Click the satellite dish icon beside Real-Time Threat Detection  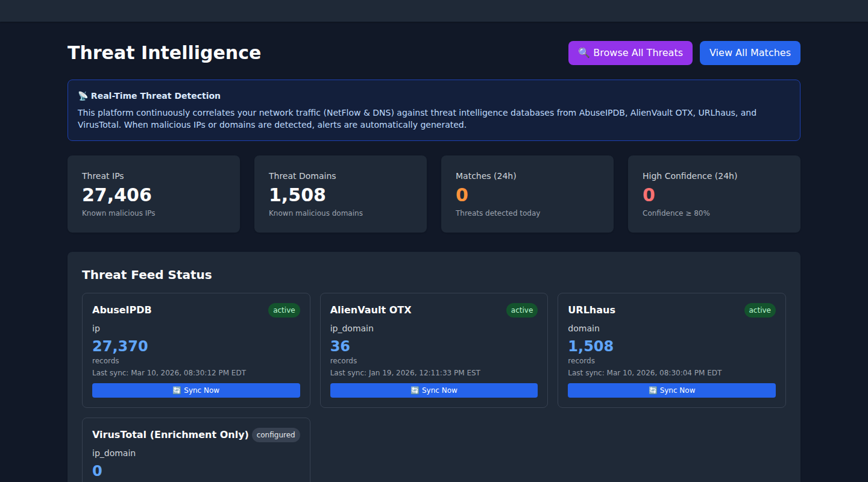[83, 95]
